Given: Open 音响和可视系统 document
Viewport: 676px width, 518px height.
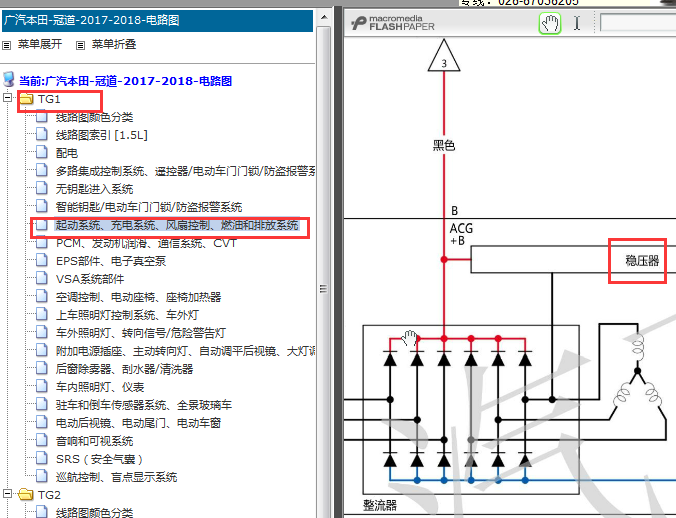Looking at the screenshot, I should pos(94,441).
